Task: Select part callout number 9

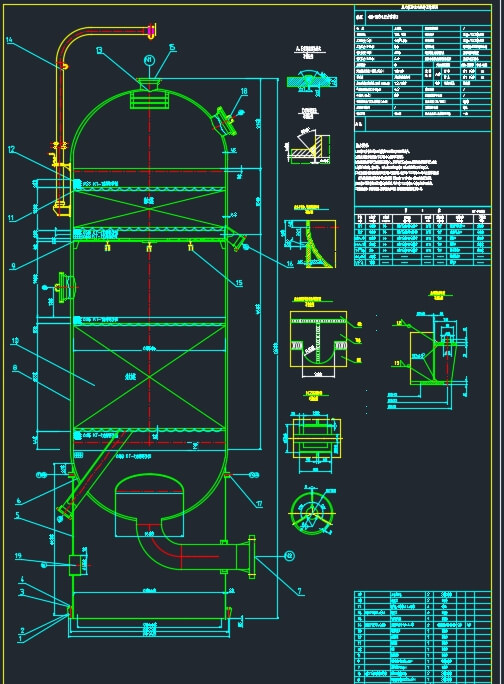Action: point(13,266)
